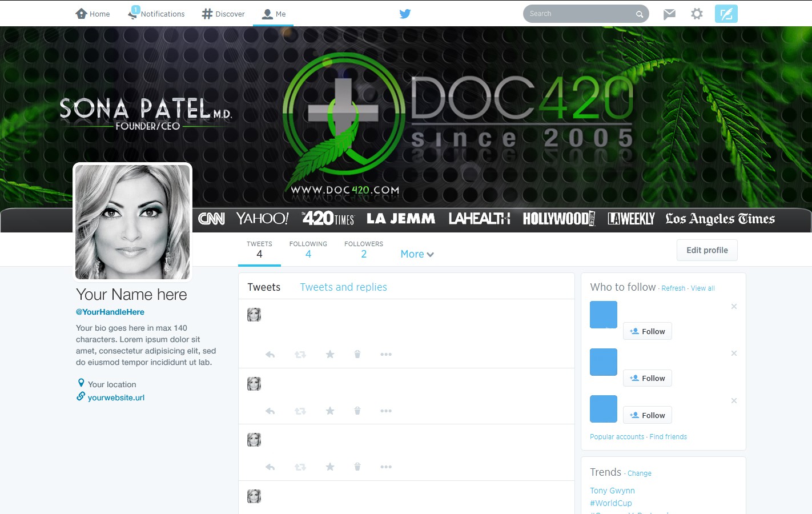View the Tweets count tab

[x=259, y=250]
